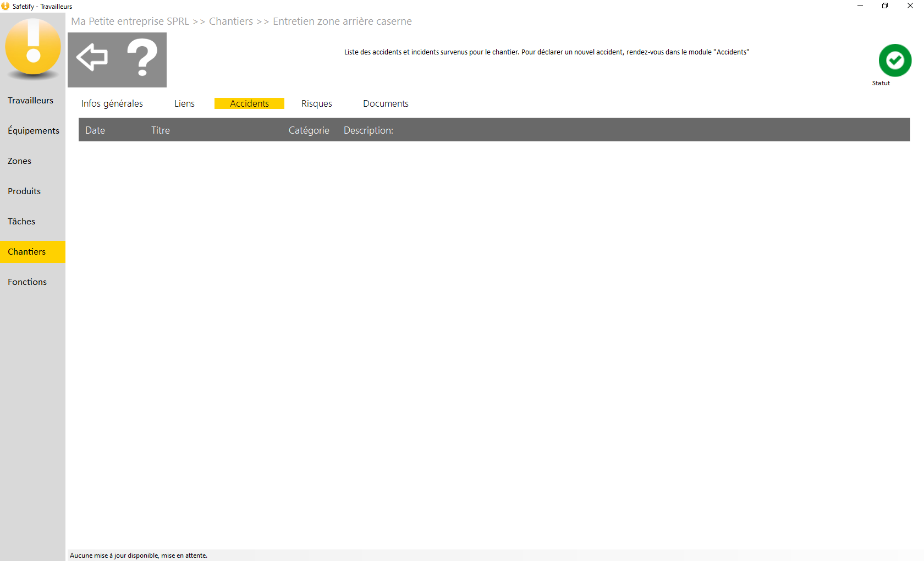Click the Titre column header

(161, 130)
